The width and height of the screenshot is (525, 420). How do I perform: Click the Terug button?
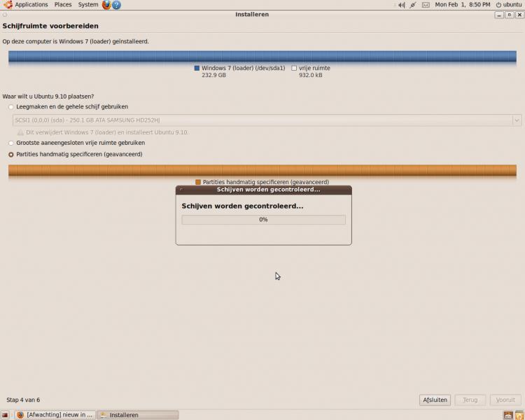pyautogui.click(x=470, y=400)
